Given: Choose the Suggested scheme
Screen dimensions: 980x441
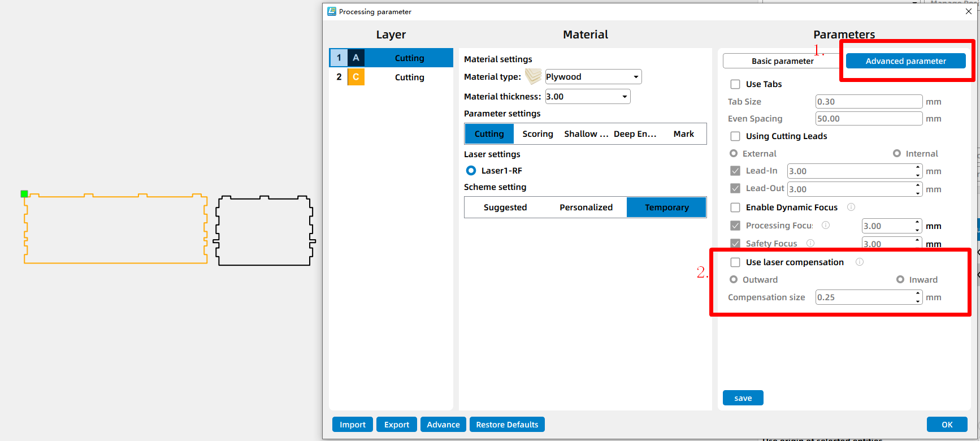Looking at the screenshot, I should [x=505, y=207].
